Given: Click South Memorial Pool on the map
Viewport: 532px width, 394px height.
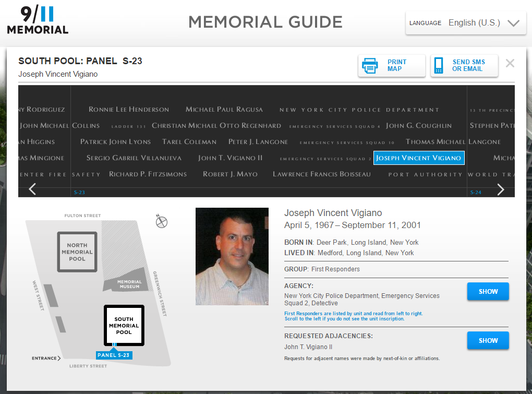Looking at the screenshot, I should click(x=124, y=325).
